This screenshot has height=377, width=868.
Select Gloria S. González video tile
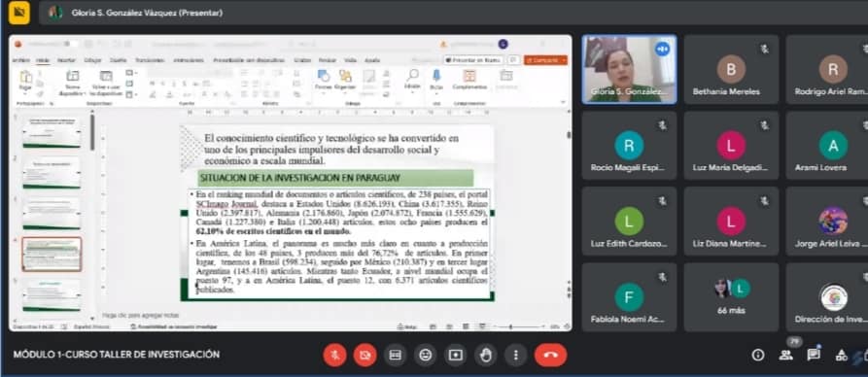(x=629, y=70)
